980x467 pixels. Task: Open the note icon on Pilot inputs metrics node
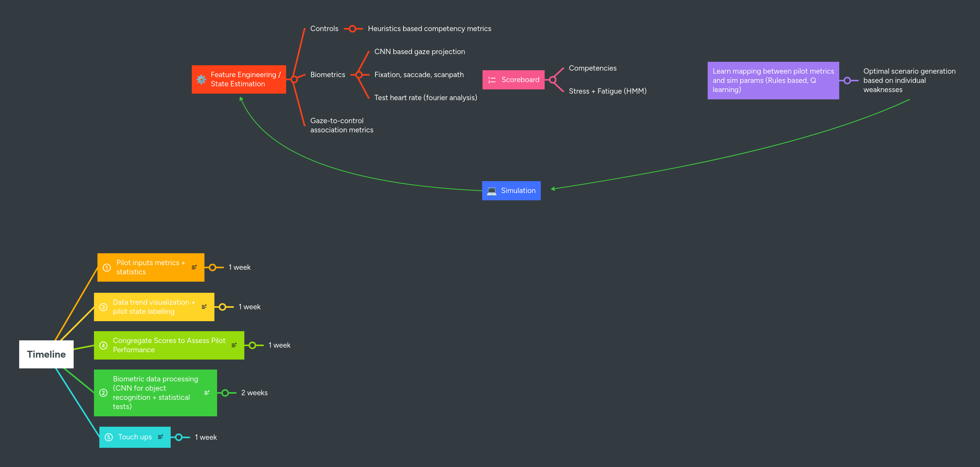click(x=194, y=267)
